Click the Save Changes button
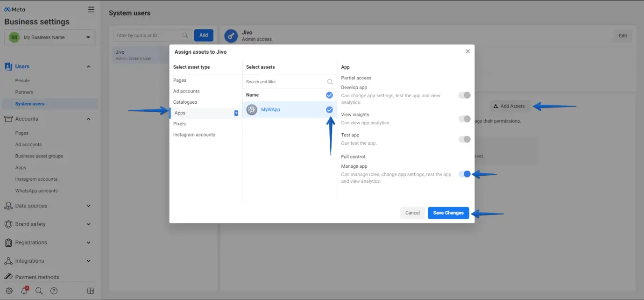The height and width of the screenshot is (300, 644). point(448,213)
